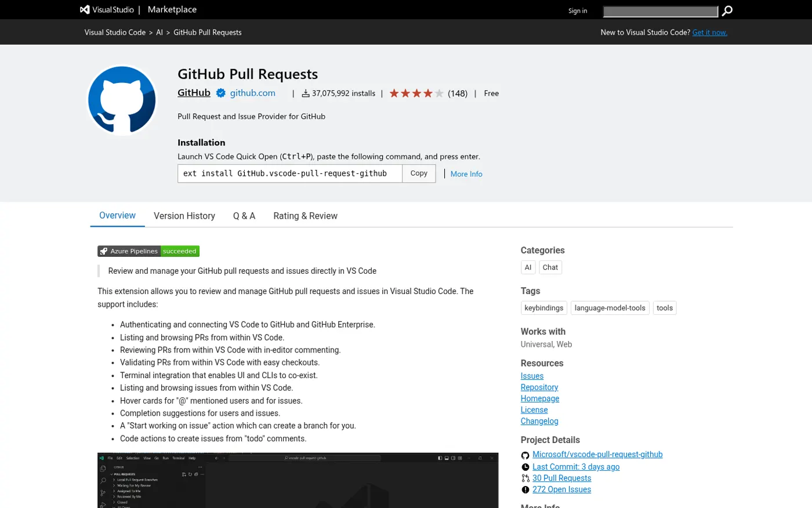Click the Azure Pipelines succeeded badge
Viewport: 812px width, 508px height.
[148, 251]
